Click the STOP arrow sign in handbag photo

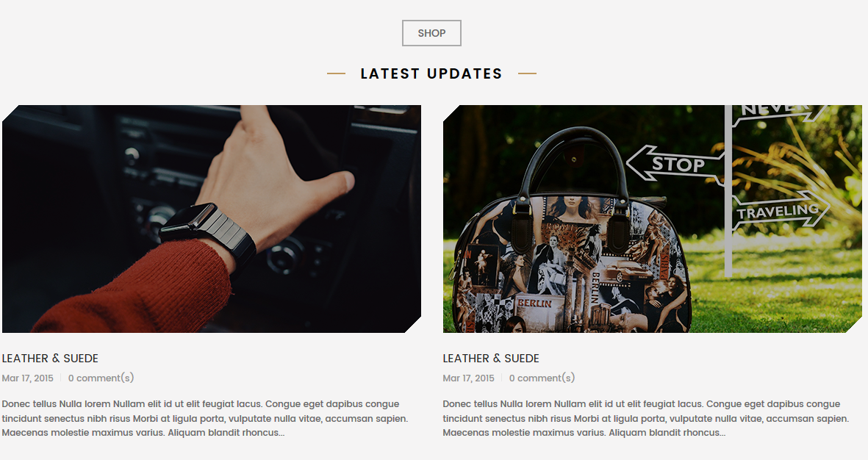(x=674, y=164)
